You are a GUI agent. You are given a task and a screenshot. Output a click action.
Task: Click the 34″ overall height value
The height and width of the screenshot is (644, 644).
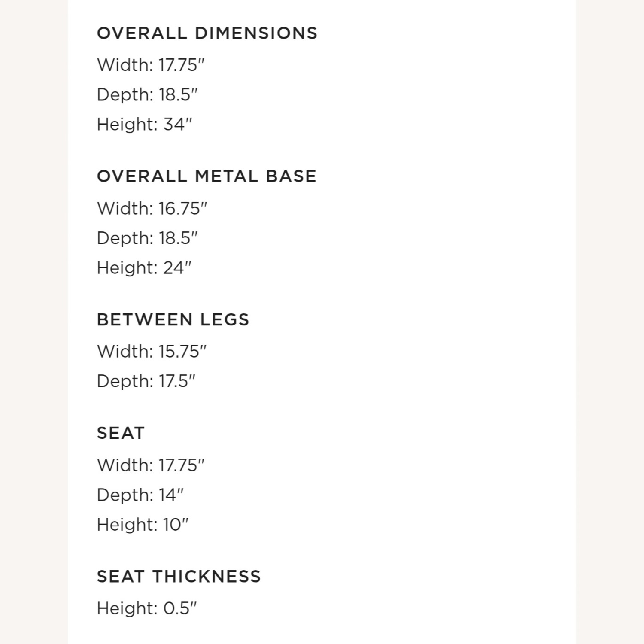177,125
